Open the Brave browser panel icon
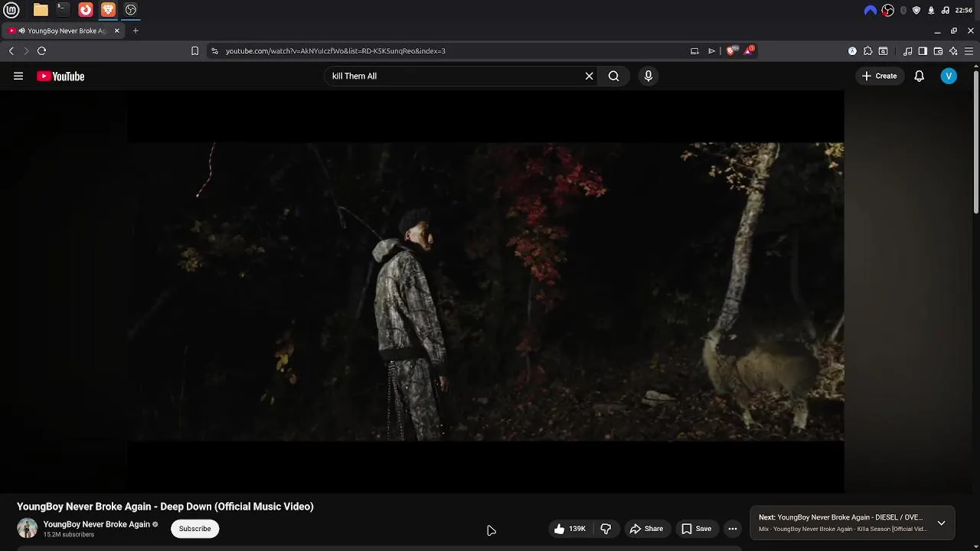The image size is (980, 551). pos(108,10)
